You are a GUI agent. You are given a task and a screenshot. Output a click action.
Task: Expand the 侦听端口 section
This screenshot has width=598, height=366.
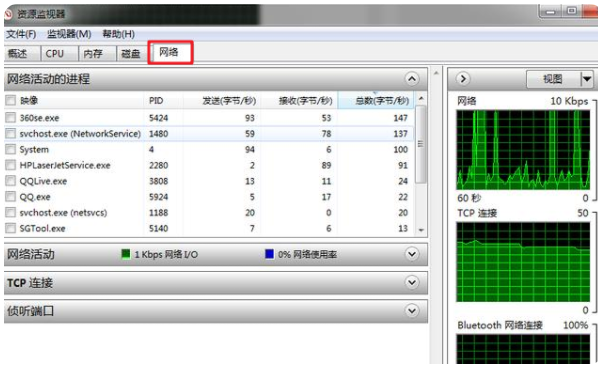click(x=412, y=311)
